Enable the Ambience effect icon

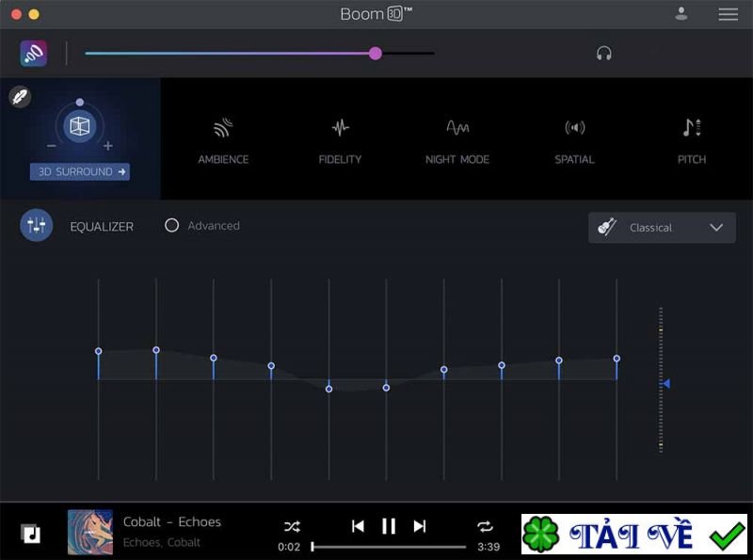click(223, 128)
